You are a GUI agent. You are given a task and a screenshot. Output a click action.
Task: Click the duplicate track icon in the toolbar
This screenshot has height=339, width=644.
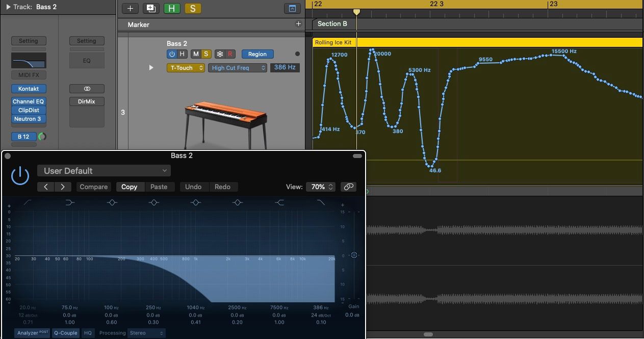click(150, 8)
